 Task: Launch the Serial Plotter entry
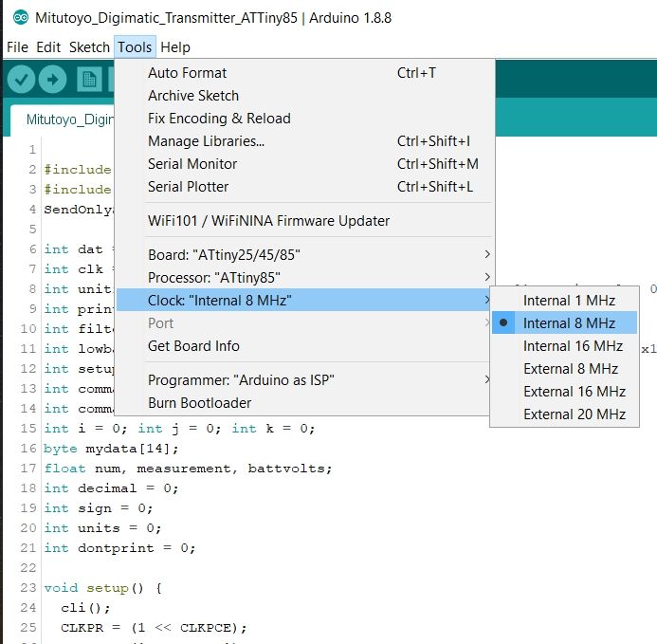[304, 187]
